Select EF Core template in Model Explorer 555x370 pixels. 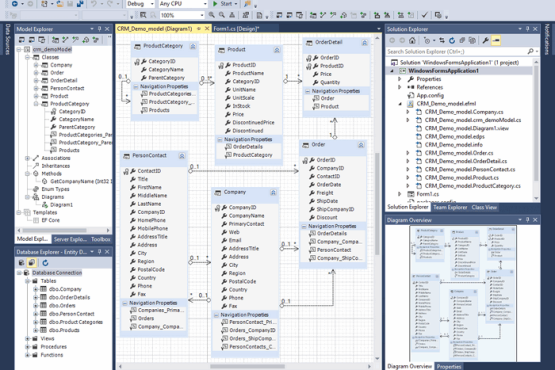coord(51,220)
